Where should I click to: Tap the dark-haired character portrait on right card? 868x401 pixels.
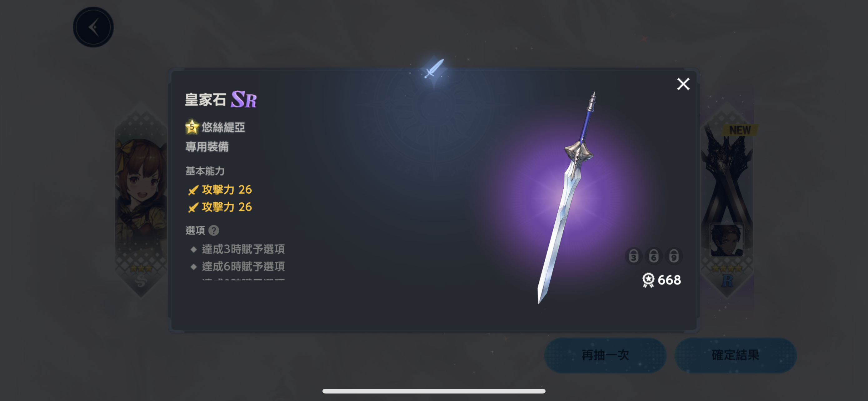pyautogui.click(x=726, y=240)
